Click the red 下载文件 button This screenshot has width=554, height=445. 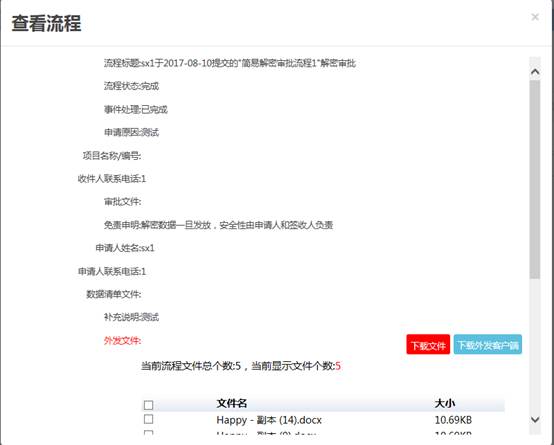[428, 345]
